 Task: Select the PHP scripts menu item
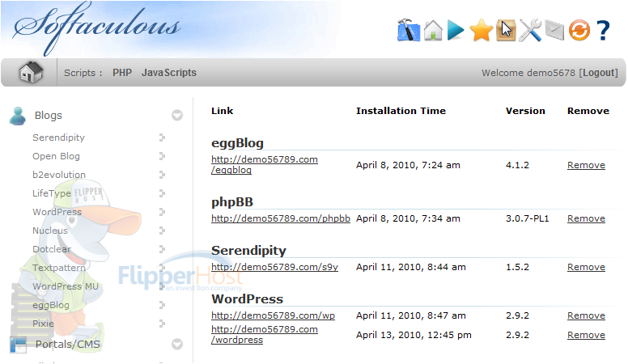(x=122, y=73)
